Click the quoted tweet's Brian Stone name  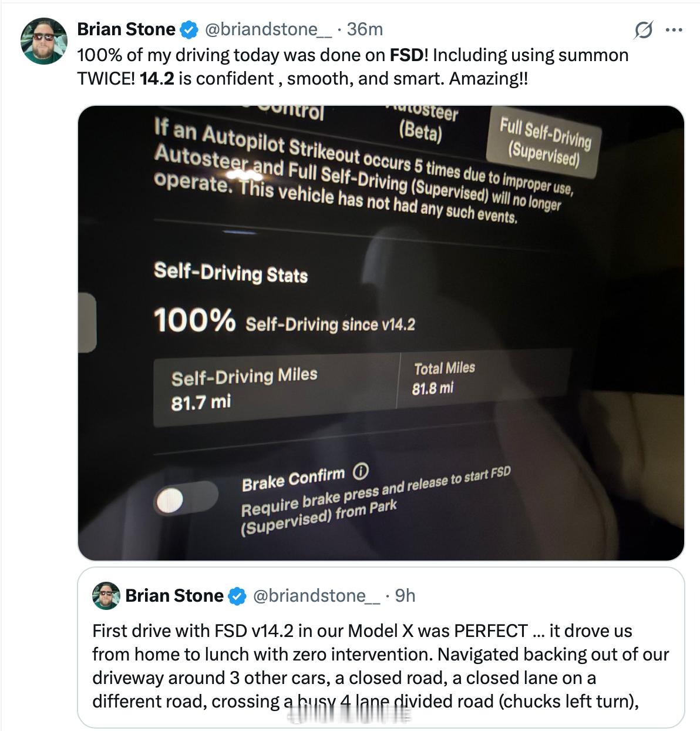(174, 596)
